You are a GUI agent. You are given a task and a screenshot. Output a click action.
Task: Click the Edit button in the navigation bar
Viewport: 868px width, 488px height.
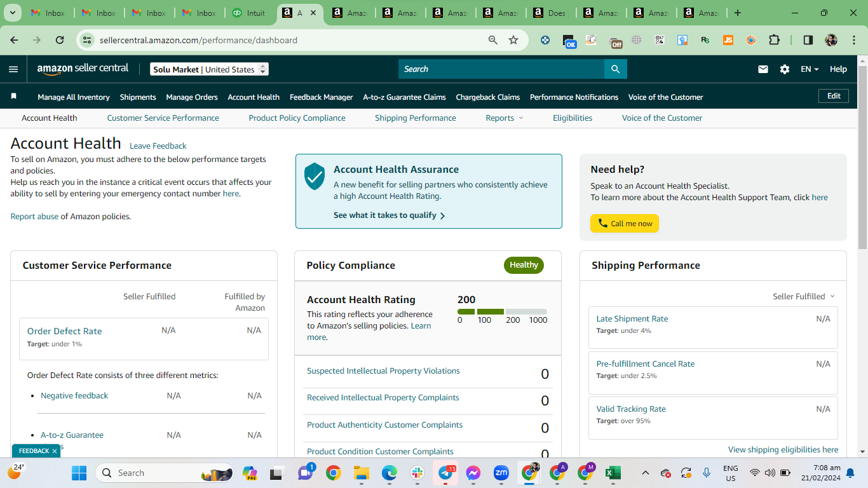coord(834,96)
